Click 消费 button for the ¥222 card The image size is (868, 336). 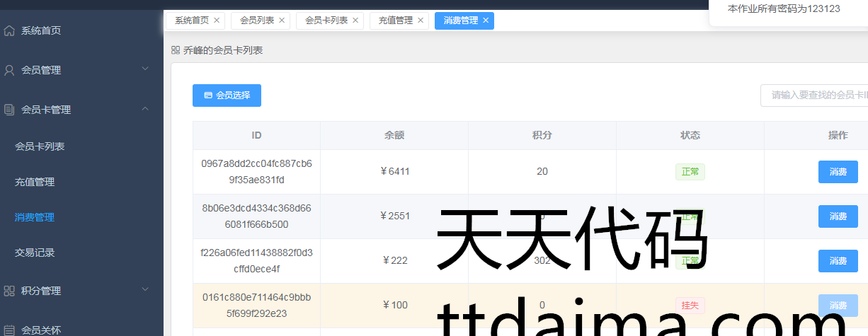(838, 261)
